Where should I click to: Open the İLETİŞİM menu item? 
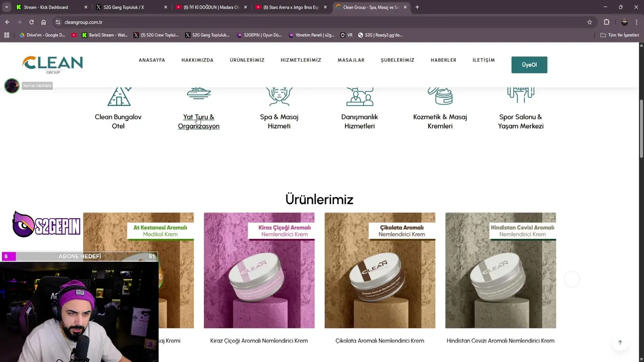[484, 60]
